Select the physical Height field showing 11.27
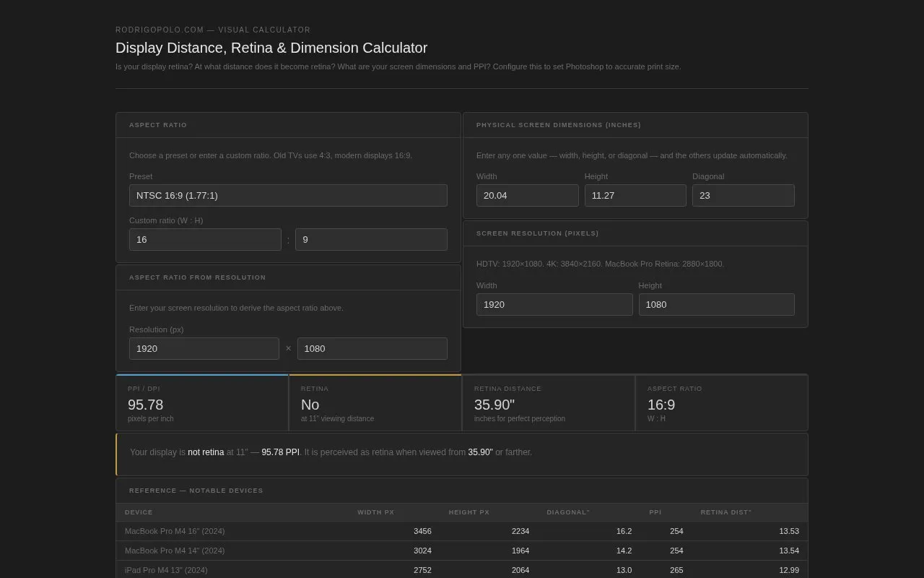 tap(635, 195)
